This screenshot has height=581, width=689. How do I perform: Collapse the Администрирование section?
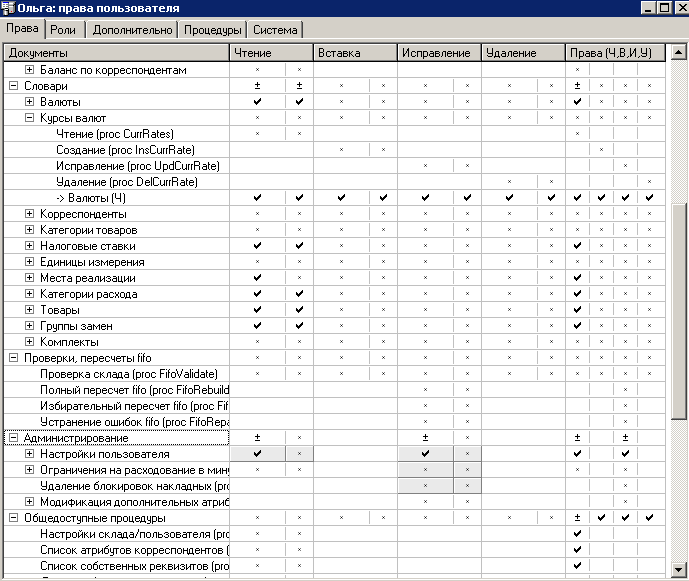point(14,438)
